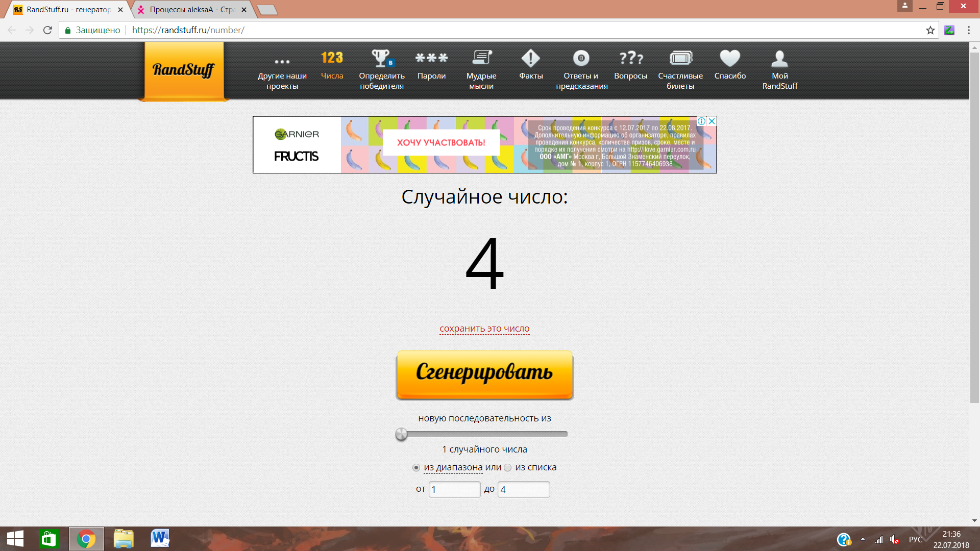Open the Пароли asterisks icon

[431, 58]
